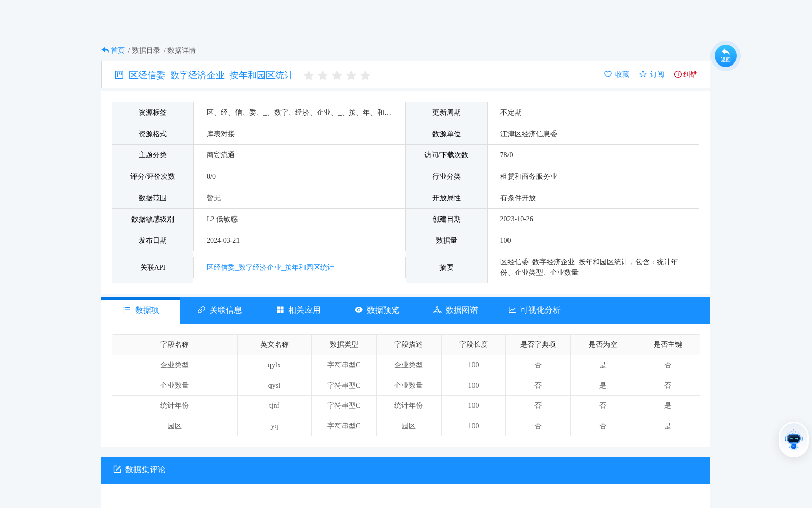
Task: Click the yq English name cell
Action: (274, 426)
